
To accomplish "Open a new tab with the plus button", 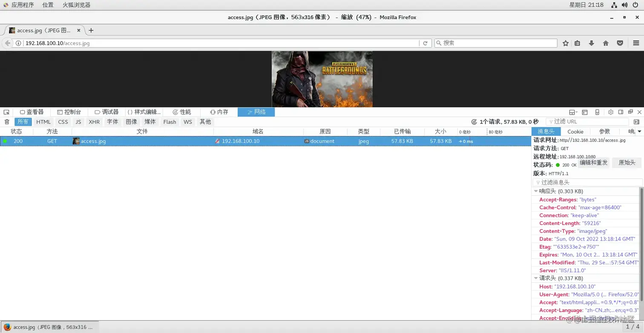I will [x=91, y=30].
